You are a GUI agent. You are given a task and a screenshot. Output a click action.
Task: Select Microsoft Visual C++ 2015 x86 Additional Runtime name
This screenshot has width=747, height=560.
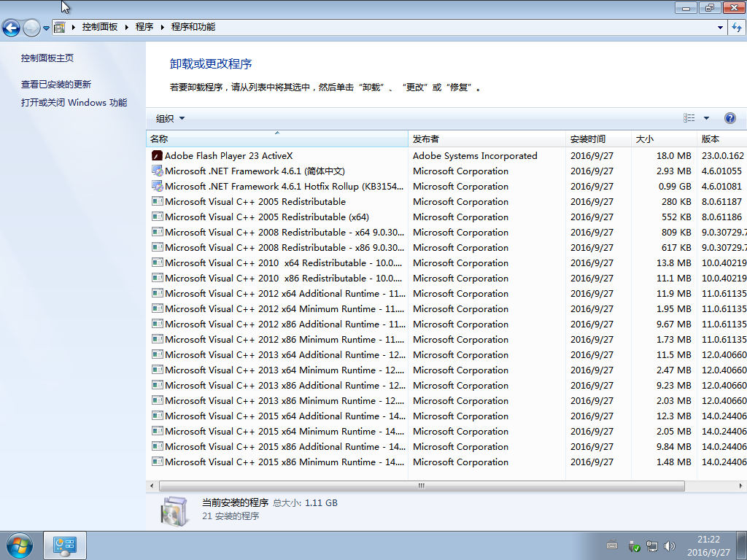285,447
